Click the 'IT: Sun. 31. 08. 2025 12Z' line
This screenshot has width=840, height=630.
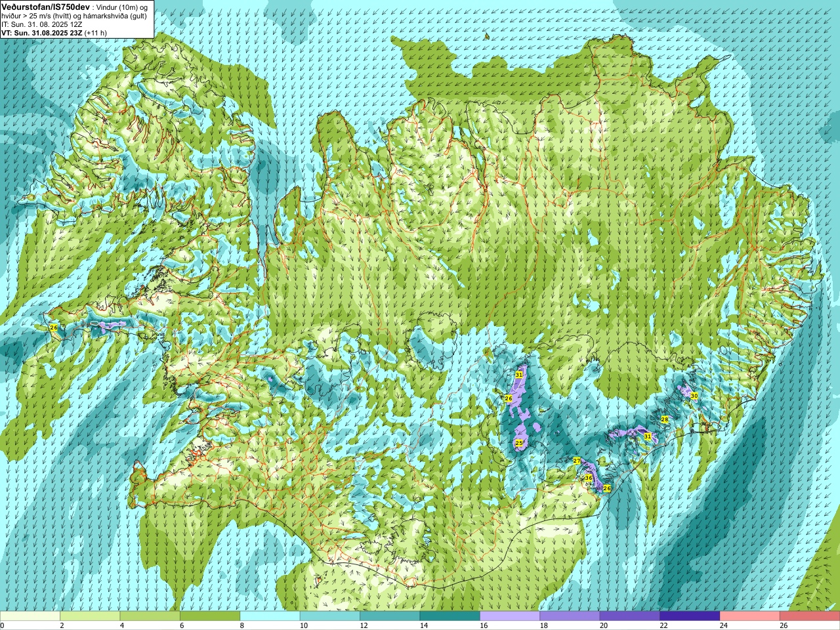41,24
